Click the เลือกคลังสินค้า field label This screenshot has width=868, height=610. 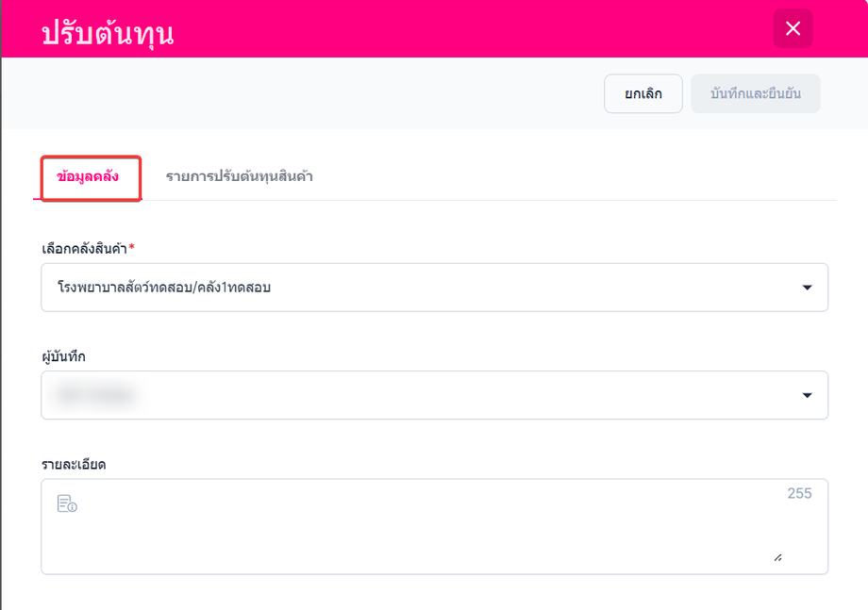click(84, 248)
